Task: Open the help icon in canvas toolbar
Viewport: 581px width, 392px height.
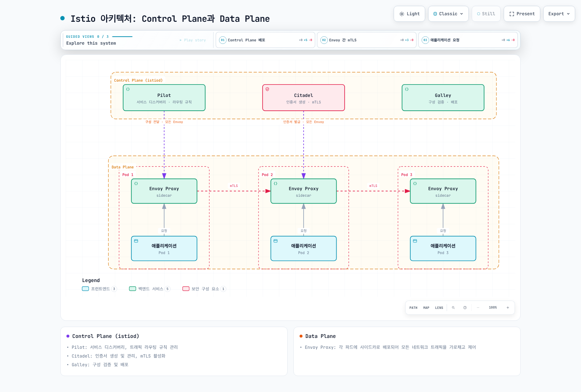Action: tap(465, 308)
